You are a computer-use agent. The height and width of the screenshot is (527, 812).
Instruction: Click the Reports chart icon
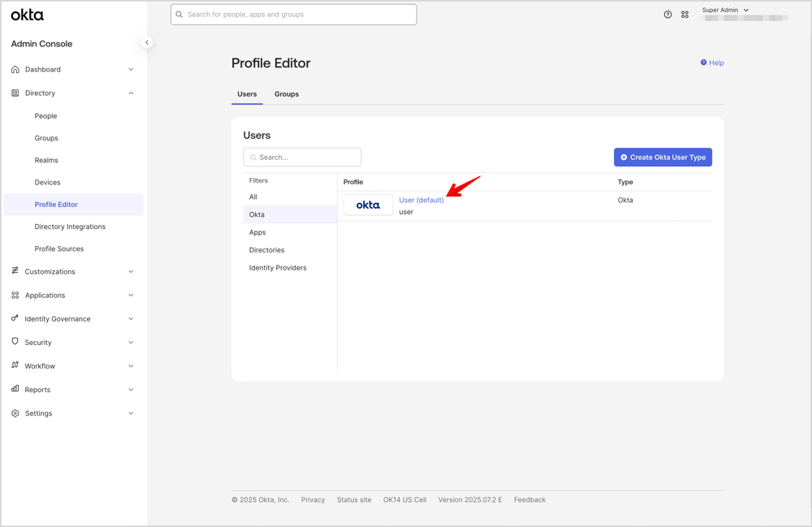click(x=15, y=389)
